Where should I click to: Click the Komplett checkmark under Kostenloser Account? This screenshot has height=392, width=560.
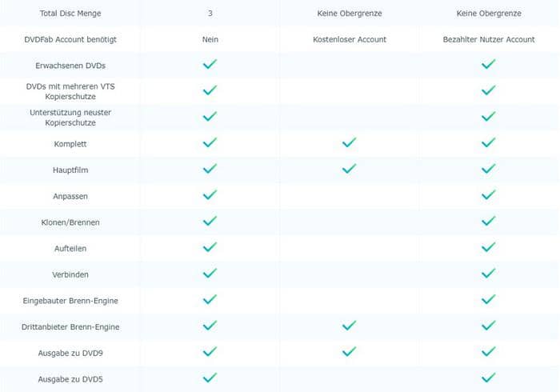[350, 142]
